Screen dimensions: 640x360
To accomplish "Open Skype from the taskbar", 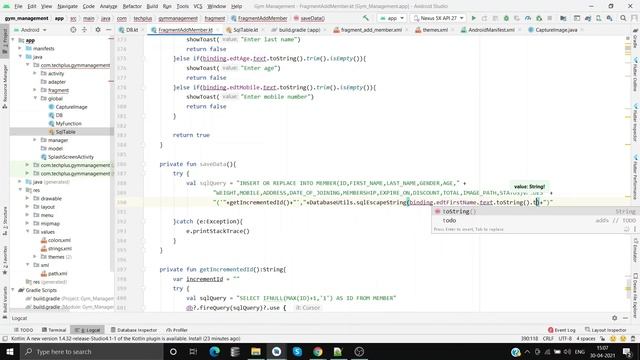I will click(x=297, y=351).
